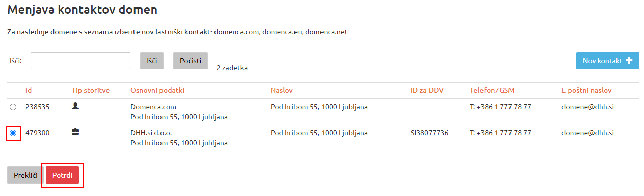644x196 pixels.
Task: Click the Domenca.com contact name
Action: tap(151, 107)
